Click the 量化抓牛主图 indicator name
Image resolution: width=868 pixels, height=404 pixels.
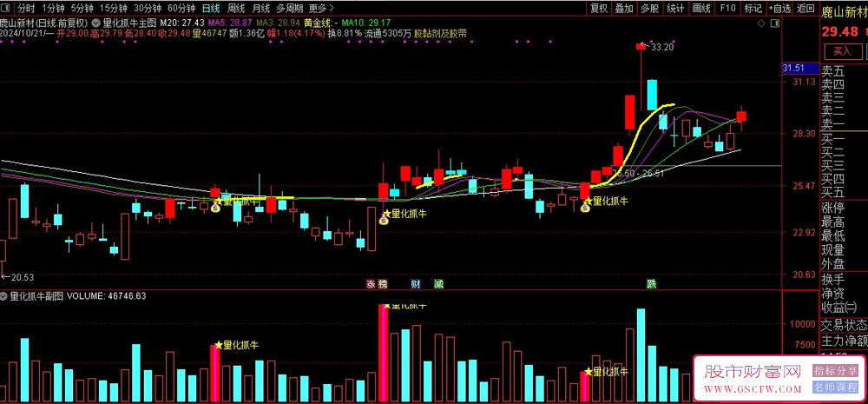(129, 23)
